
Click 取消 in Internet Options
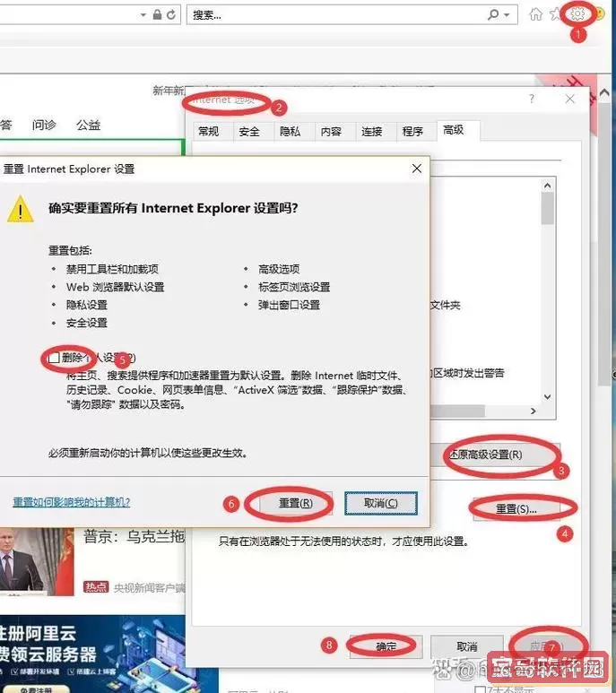click(x=466, y=646)
